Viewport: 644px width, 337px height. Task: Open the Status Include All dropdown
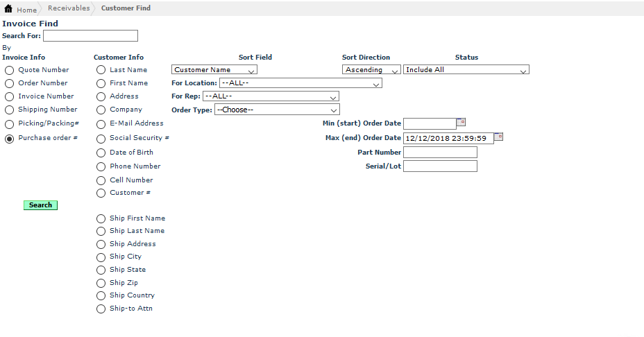tap(466, 70)
